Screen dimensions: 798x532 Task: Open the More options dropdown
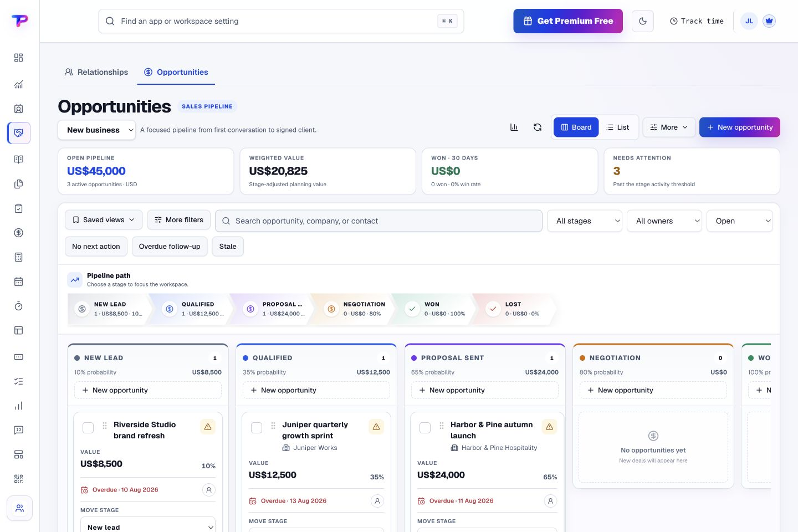pos(669,127)
